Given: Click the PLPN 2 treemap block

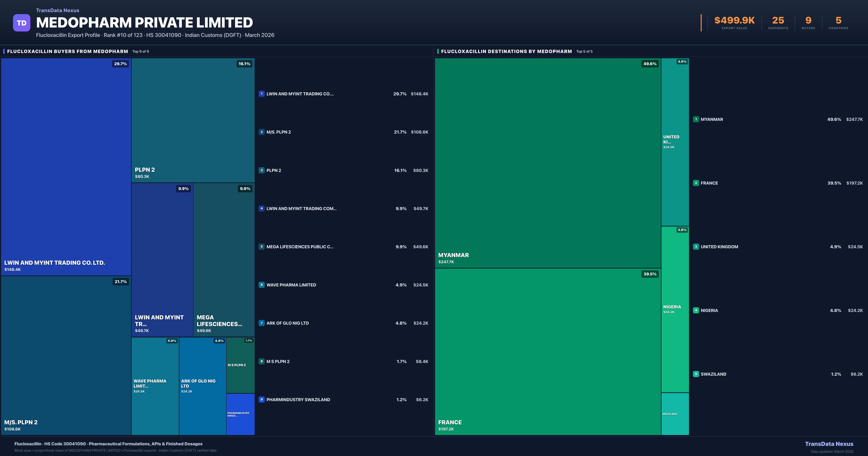Looking at the screenshot, I should point(193,120).
